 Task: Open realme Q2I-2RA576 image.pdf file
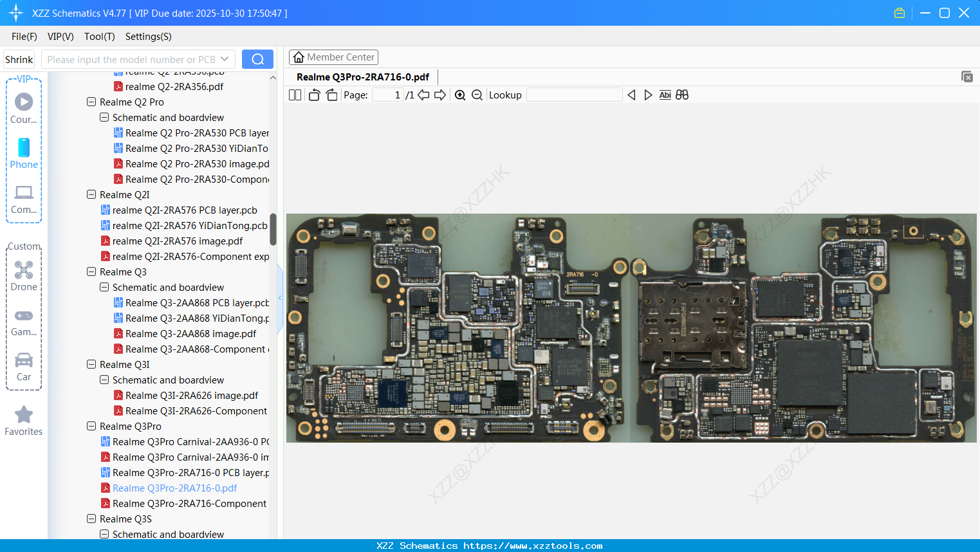[x=172, y=241]
